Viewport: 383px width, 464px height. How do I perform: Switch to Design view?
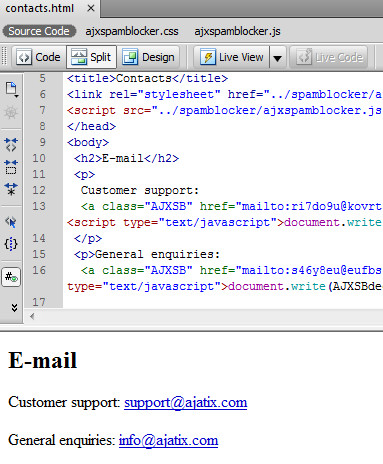point(148,57)
